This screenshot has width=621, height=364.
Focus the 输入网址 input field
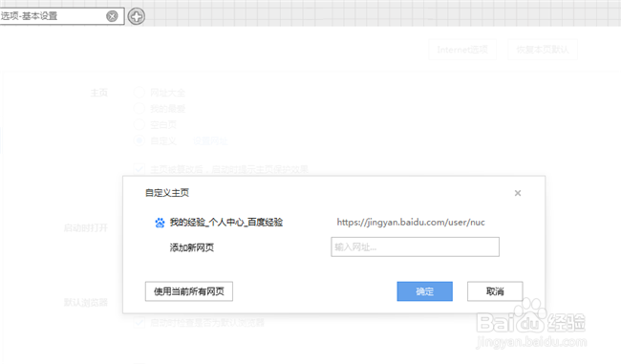(415, 246)
